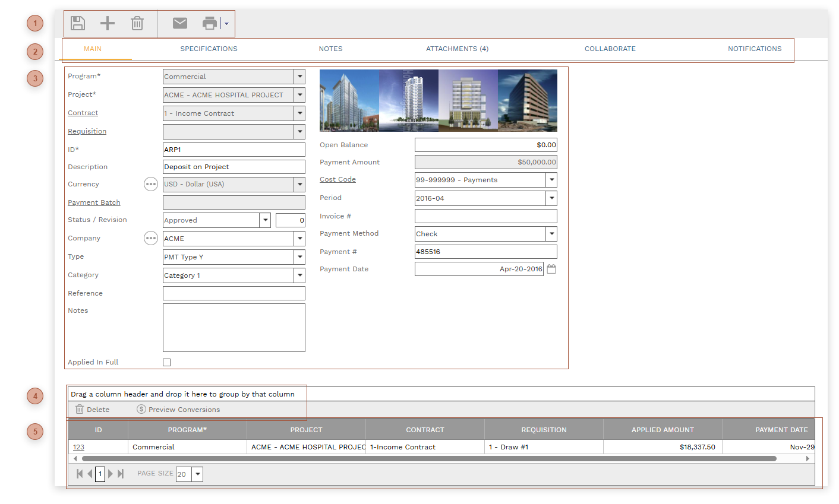The width and height of the screenshot is (839, 504).
Task: Delete the record using the toolbar trash icon
Action: coord(137,23)
